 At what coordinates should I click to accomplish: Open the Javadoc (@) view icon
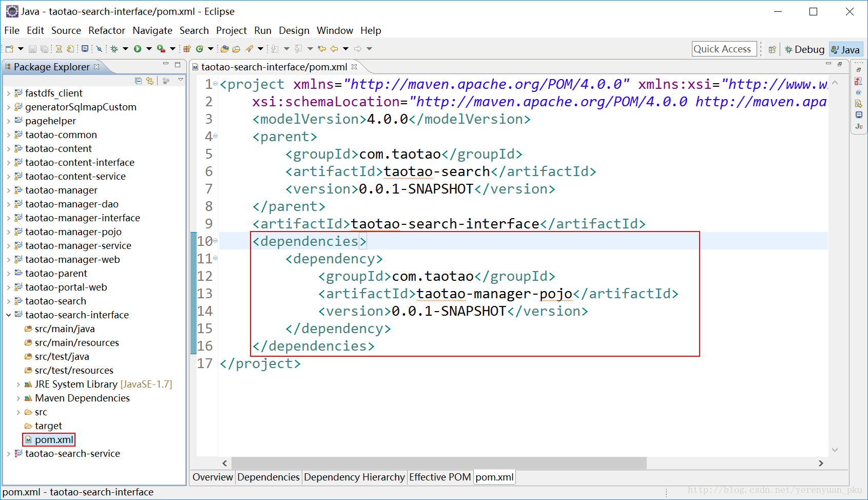[x=859, y=92]
